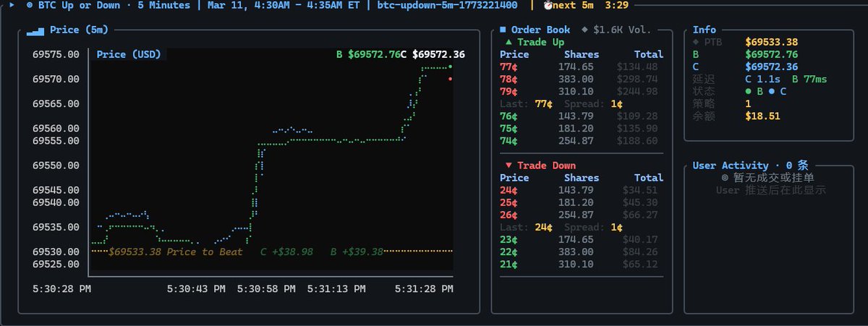Click B $69572.76 in the chart header
The width and height of the screenshot is (868, 326).
368,54
